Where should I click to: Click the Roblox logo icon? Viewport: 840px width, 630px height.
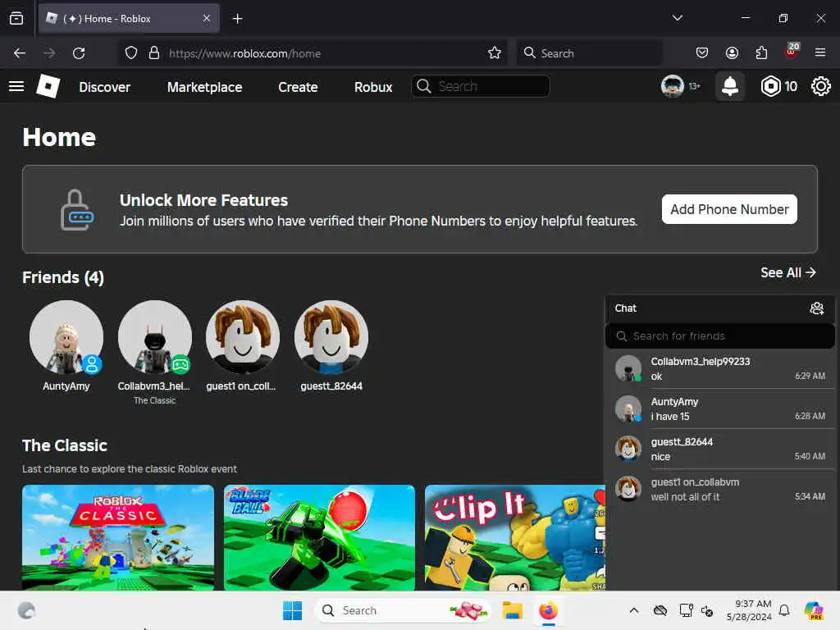coord(48,86)
